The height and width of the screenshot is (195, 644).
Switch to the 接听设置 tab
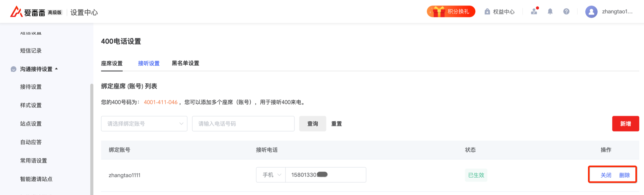coord(149,63)
